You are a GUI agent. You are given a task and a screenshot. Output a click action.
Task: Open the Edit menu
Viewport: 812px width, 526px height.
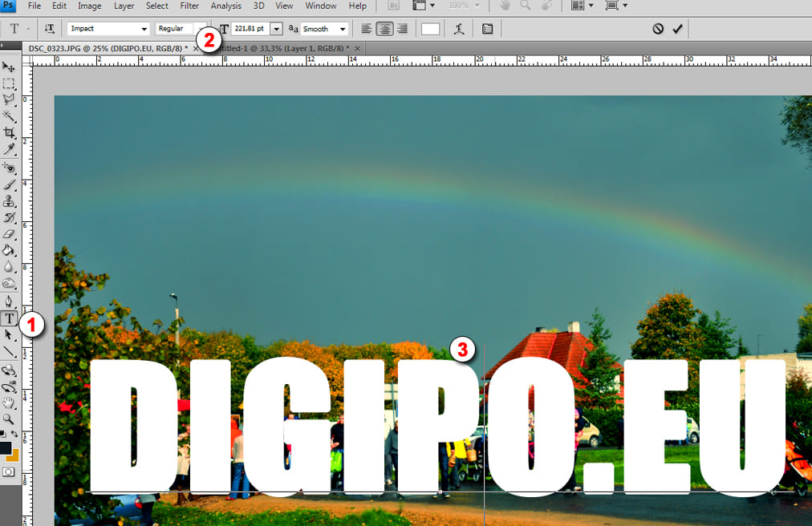tap(59, 6)
